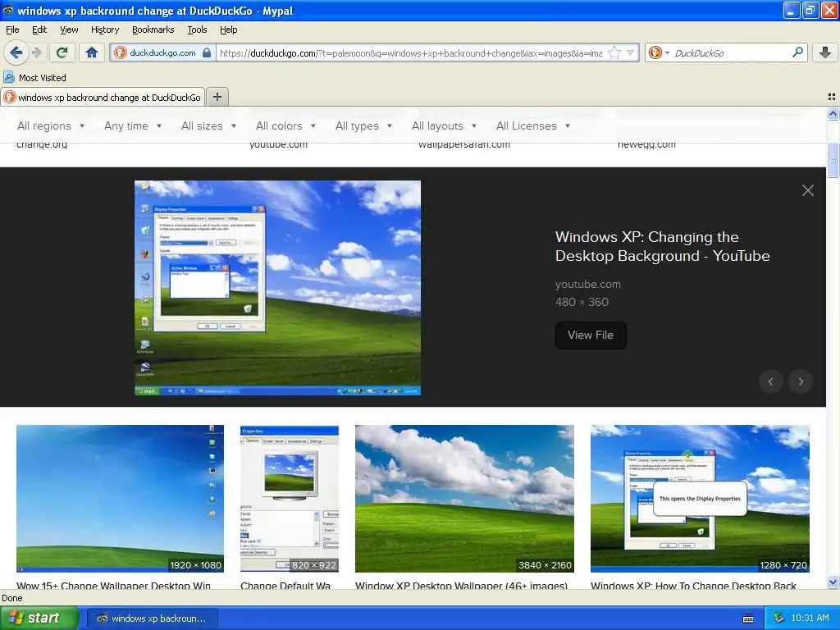Click the Window XP Desktop Wallpaper (46+ images) caption
Screen dimensions: 840x630
[461, 586]
